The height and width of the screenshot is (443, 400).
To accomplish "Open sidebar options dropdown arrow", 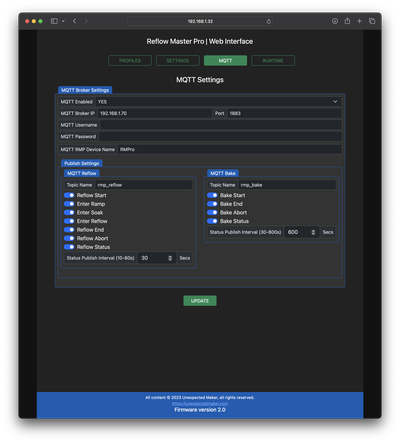I will coord(63,21).
